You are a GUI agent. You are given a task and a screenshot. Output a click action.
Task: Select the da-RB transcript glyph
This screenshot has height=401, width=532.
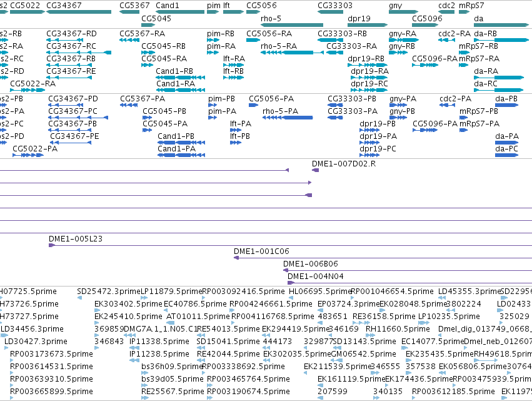coord(501,40)
